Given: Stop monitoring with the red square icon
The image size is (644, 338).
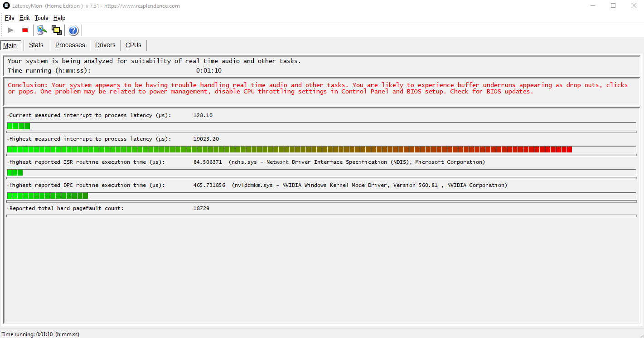Looking at the screenshot, I should point(25,30).
